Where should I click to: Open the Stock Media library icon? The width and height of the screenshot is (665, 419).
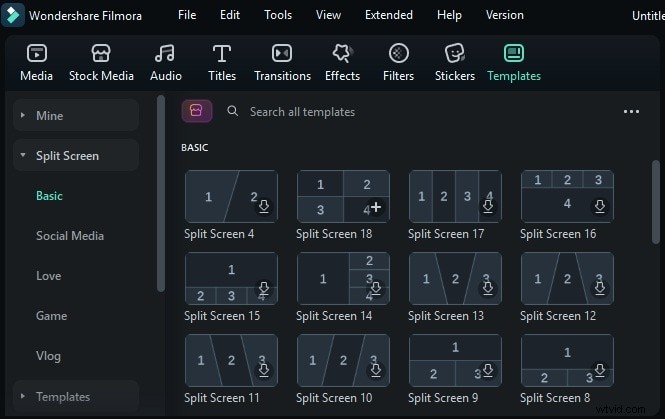point(101,54)
